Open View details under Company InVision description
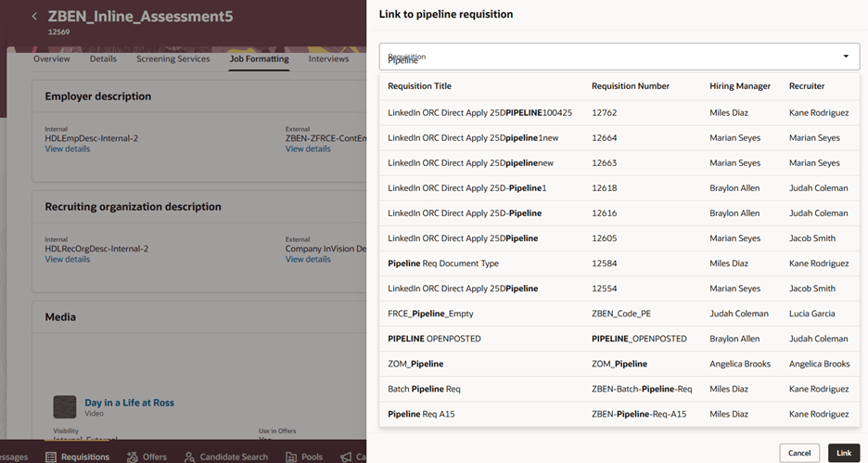Screen dimensions: 868x463 [308, 259]
